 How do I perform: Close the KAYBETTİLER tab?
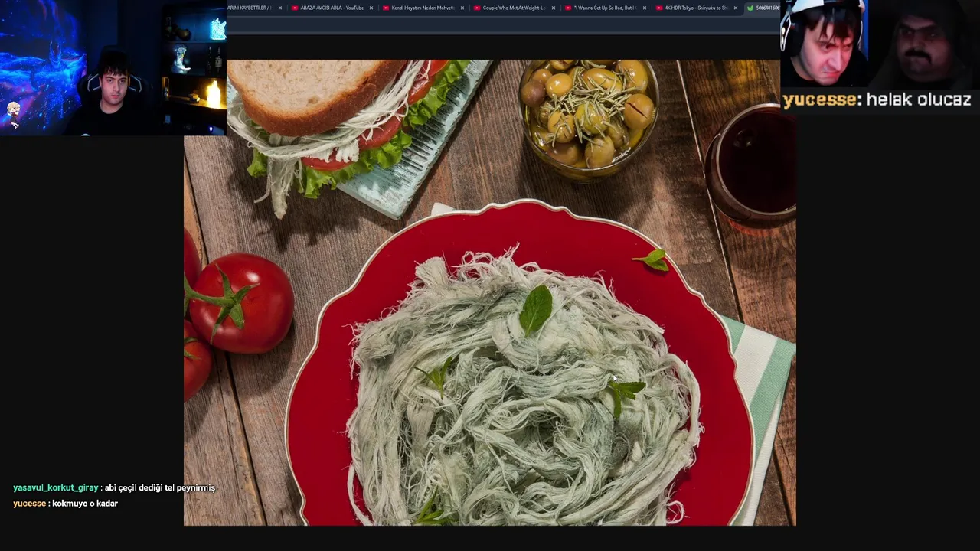[280, 8]
